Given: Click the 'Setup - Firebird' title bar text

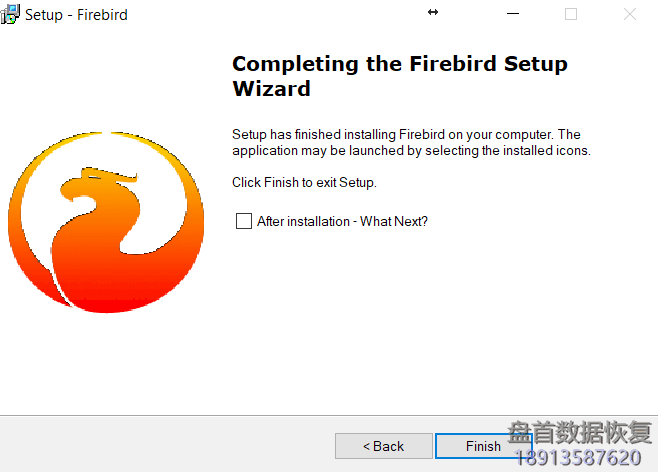Looking at the screenshot, I should 76,15.
